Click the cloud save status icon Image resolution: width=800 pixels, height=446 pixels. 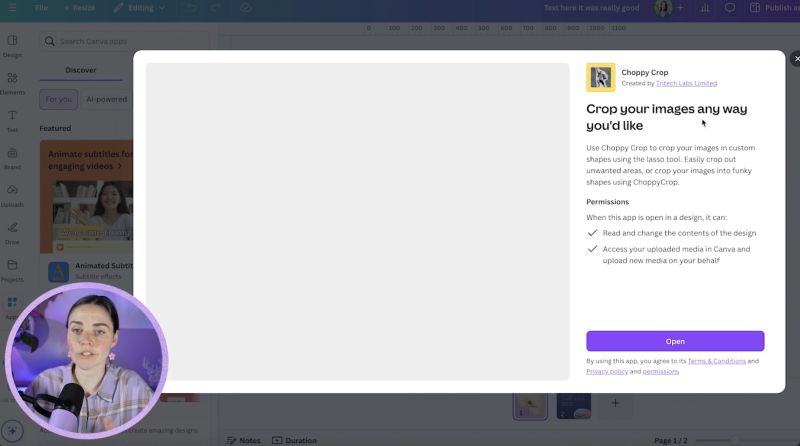coord(246,8)
